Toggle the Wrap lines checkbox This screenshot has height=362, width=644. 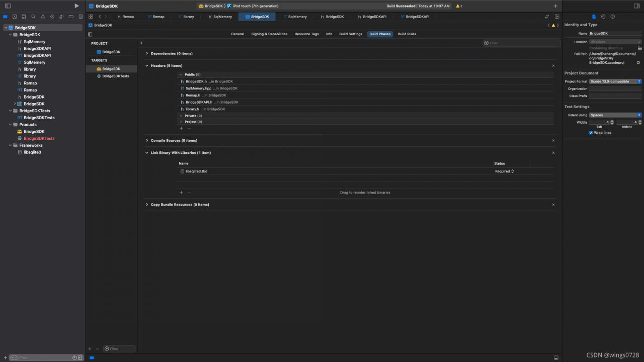(591, 133)
